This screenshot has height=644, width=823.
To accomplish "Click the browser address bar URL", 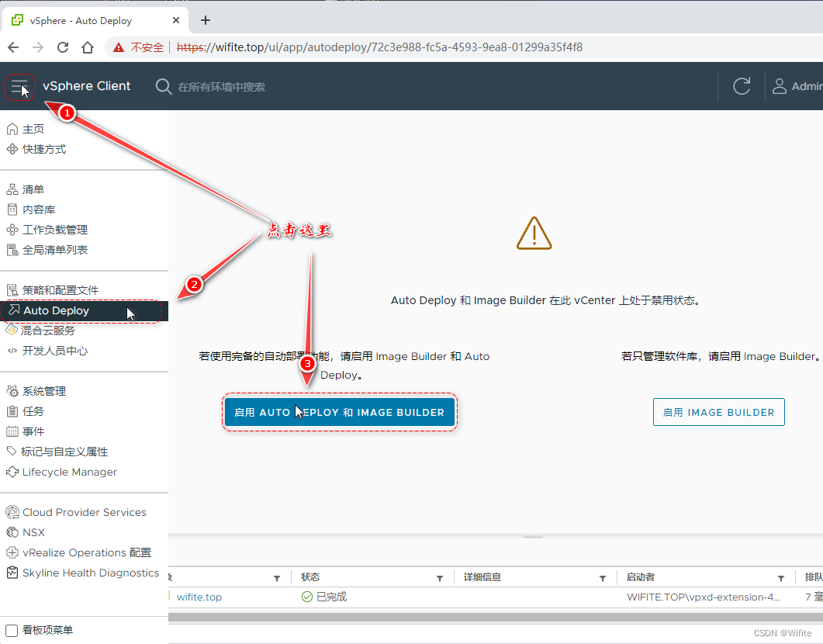I will pos(379,47).
